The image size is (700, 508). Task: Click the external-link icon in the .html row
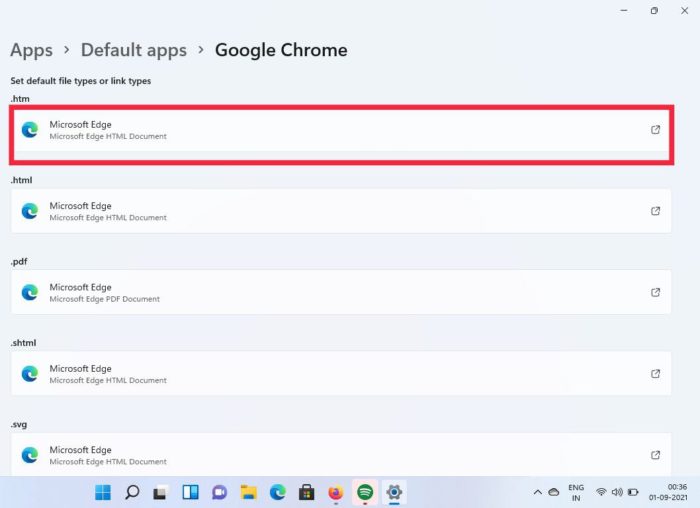655,211
